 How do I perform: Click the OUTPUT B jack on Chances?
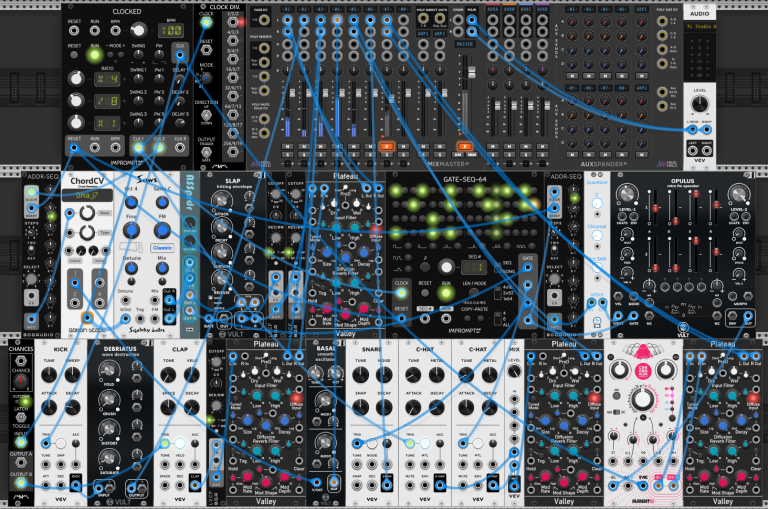pos(21,483)
